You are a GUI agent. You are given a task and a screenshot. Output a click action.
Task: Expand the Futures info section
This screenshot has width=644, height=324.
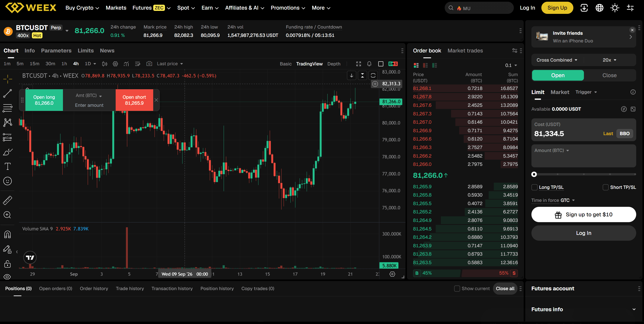[583, 309]
